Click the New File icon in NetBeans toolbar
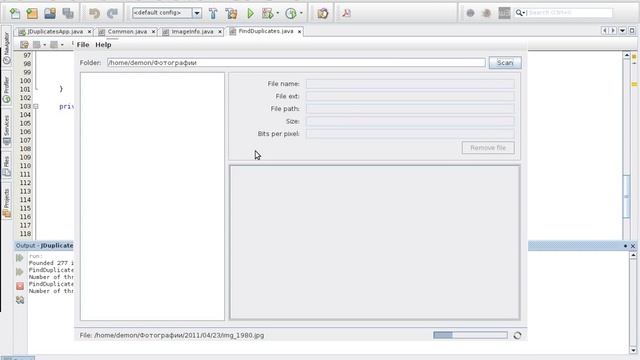This screenshot has width=640, height=360. (x=15, y=13)
